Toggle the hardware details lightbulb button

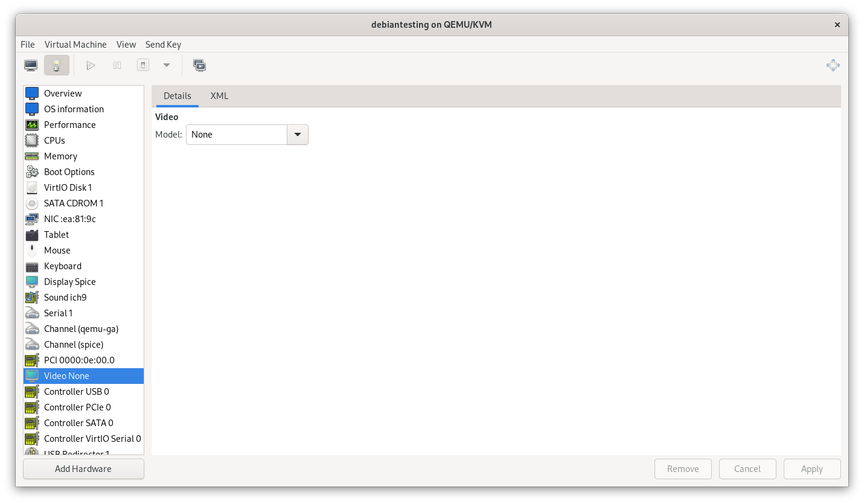pyautogui.click(x=57, y=65)
